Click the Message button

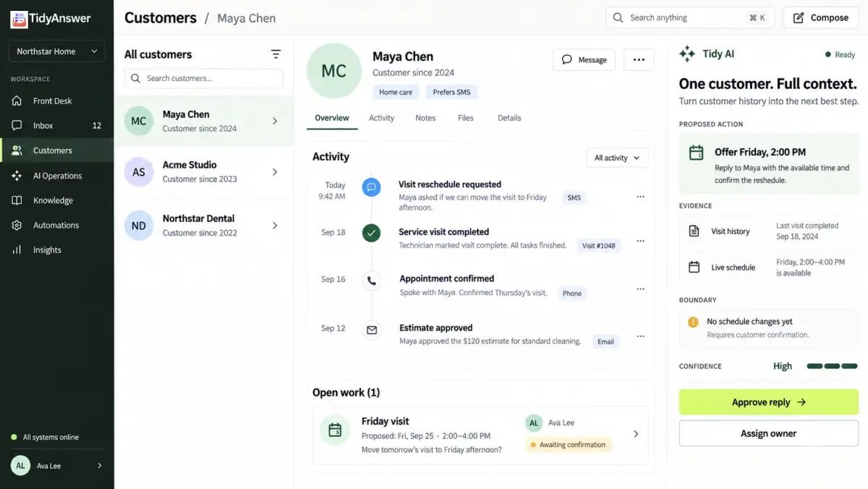click(584, 60)
